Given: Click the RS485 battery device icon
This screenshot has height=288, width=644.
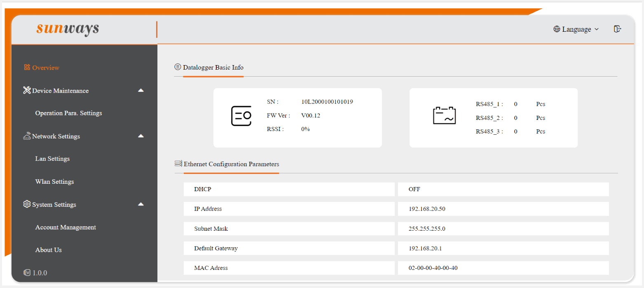Looking at the screenshot, I should point(444,116).
